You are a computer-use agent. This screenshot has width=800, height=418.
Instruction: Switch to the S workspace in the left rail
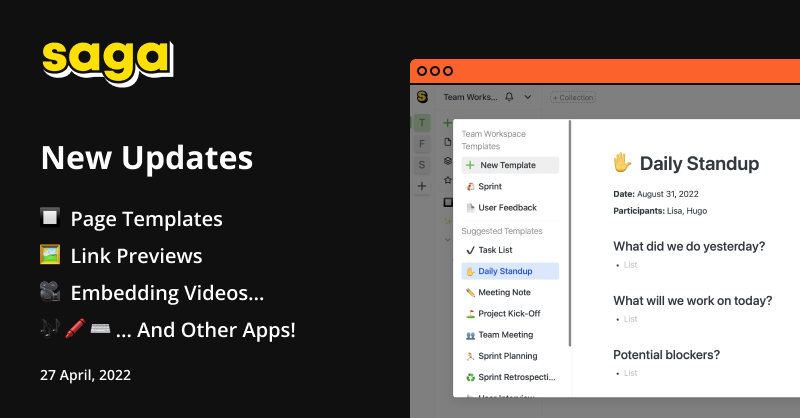coord(422,165)
